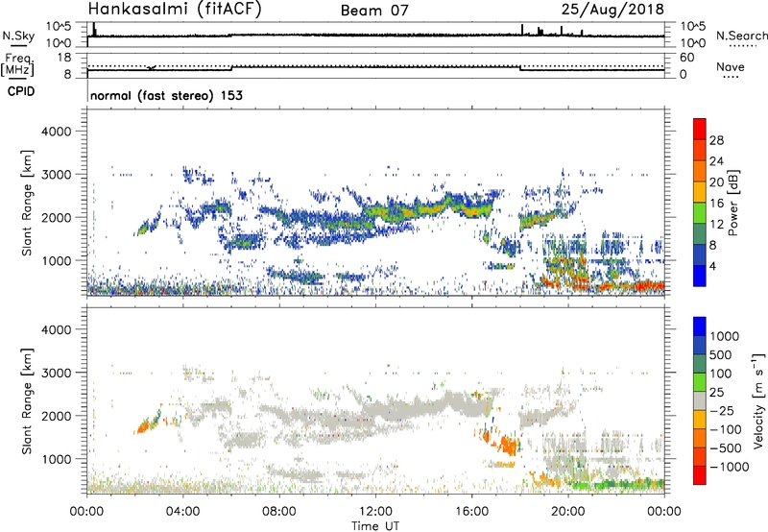Click the "Velocity [m s-1]" colorbar title

click(x=758, y=400)
